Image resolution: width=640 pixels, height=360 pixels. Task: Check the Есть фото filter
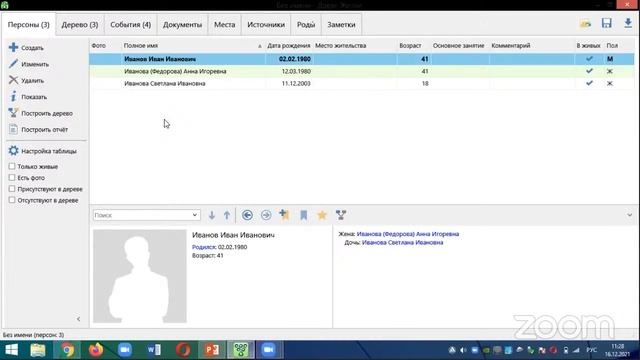[x=12, y=178]
